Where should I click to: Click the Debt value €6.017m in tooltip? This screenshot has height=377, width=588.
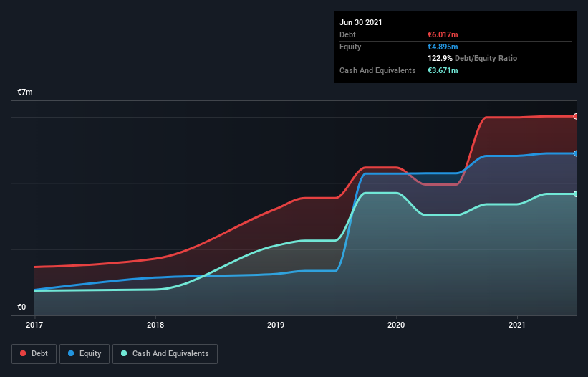tap(443, 34)
